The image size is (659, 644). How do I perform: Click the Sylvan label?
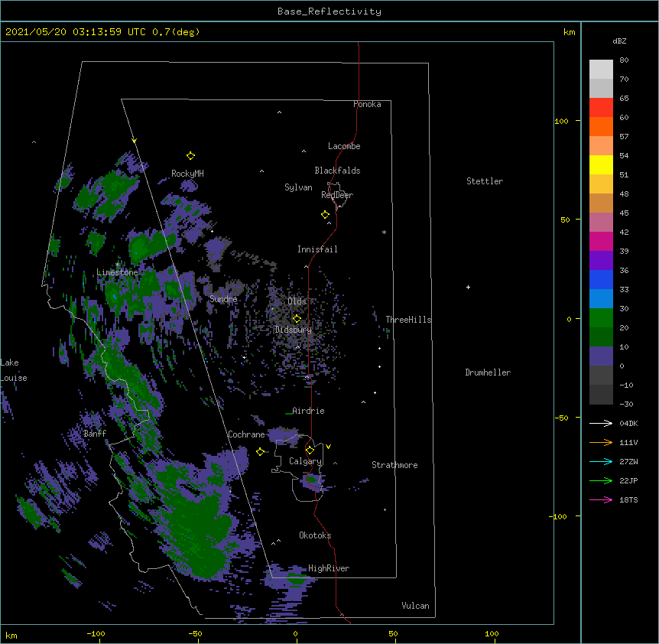click(298, 187)
